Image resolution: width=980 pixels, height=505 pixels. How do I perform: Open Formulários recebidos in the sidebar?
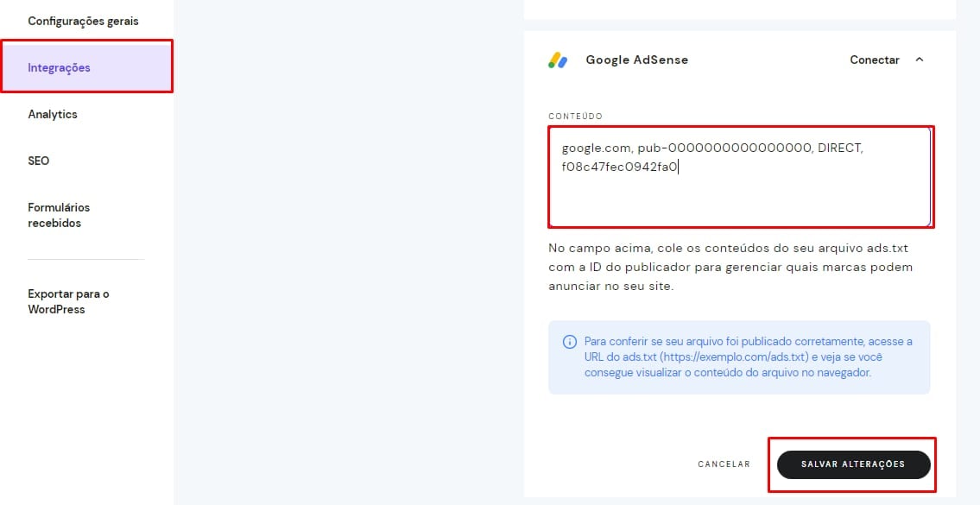[x=59, y=215]
